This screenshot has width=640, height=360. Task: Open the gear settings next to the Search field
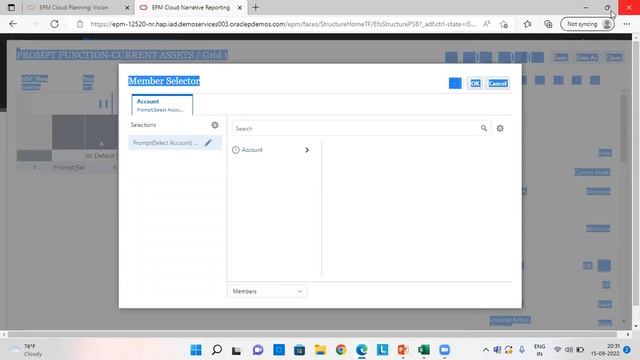tap(500, 128)
